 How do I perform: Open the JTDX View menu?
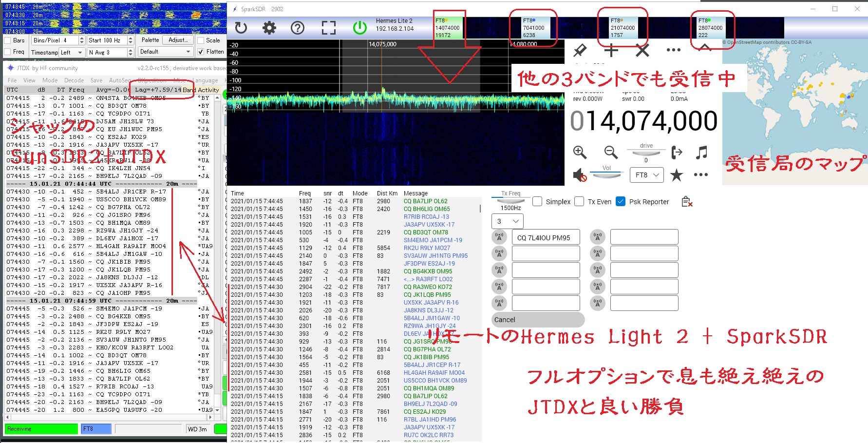29,80
